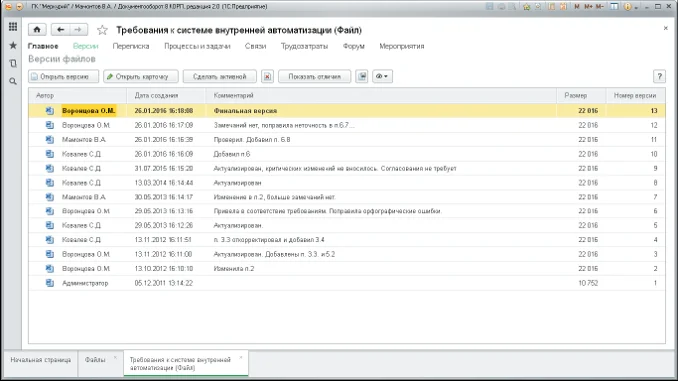Switch to the Версии tab

click(x=86, y=46)
